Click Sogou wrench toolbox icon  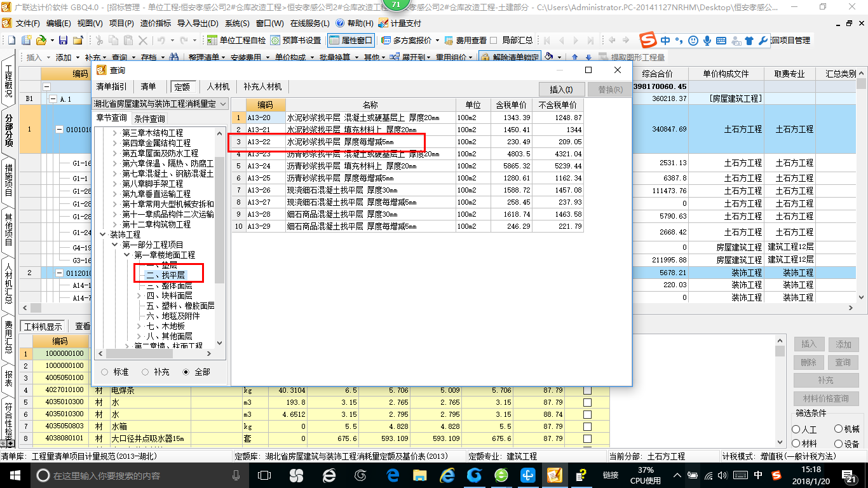(763, 40)
